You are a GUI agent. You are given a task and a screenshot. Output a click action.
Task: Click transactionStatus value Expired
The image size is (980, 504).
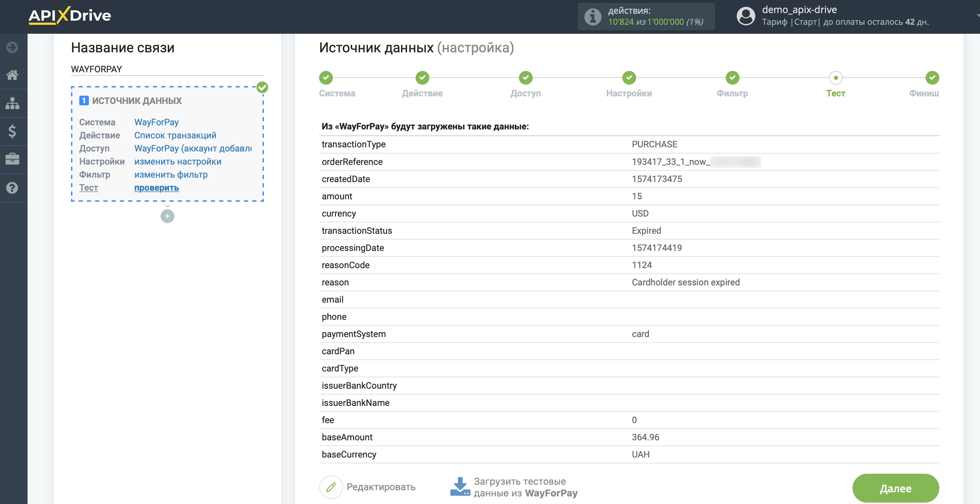(646, 231)
